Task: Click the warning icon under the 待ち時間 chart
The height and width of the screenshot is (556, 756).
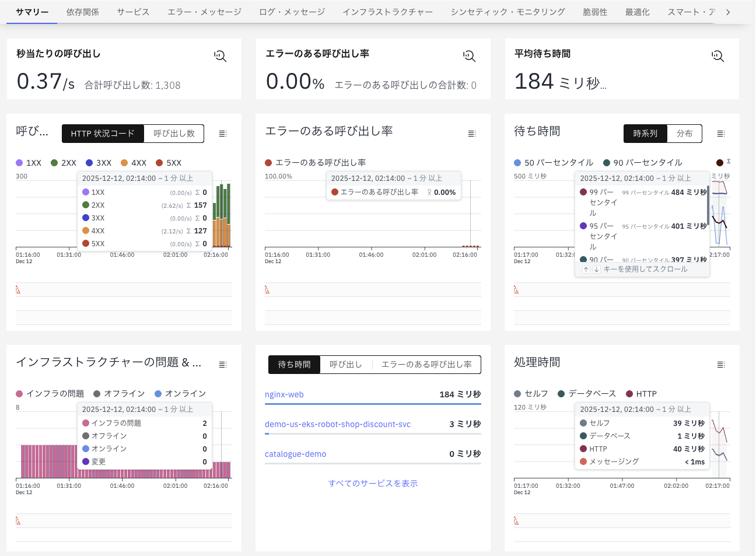Action: point(516,290)
